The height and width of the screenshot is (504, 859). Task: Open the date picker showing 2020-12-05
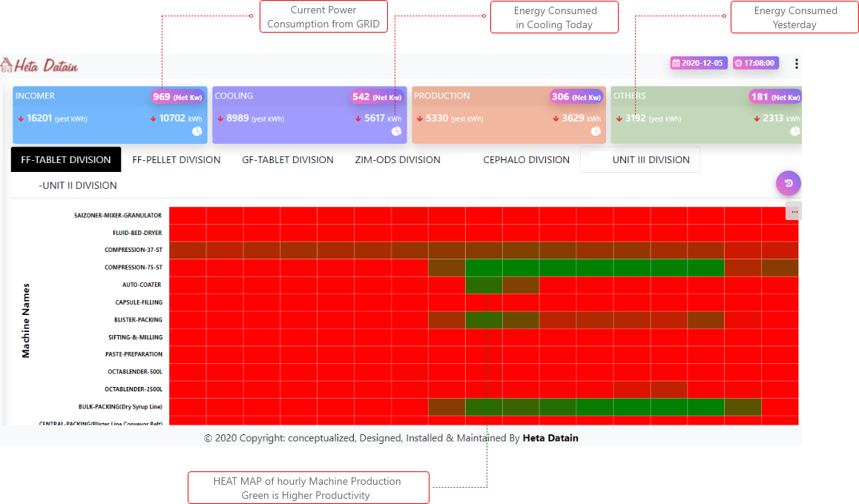[x=697, y=64]
